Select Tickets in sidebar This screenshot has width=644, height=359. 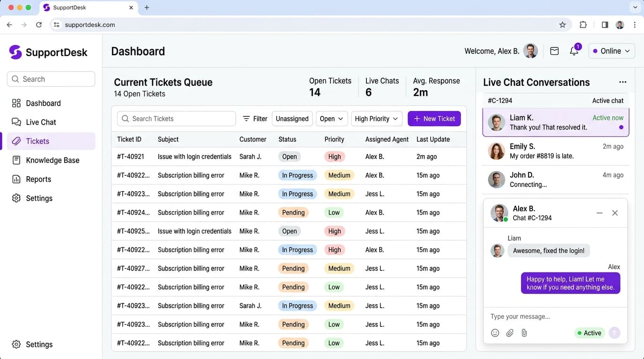pyautogui.click(x=51, y=141)
